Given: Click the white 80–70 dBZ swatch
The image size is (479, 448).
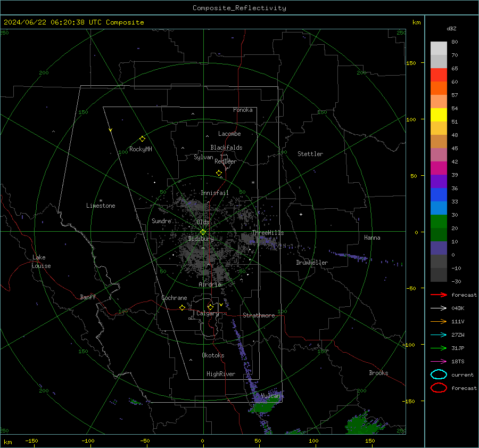Looking at the screenshot, I should [439, 48].
